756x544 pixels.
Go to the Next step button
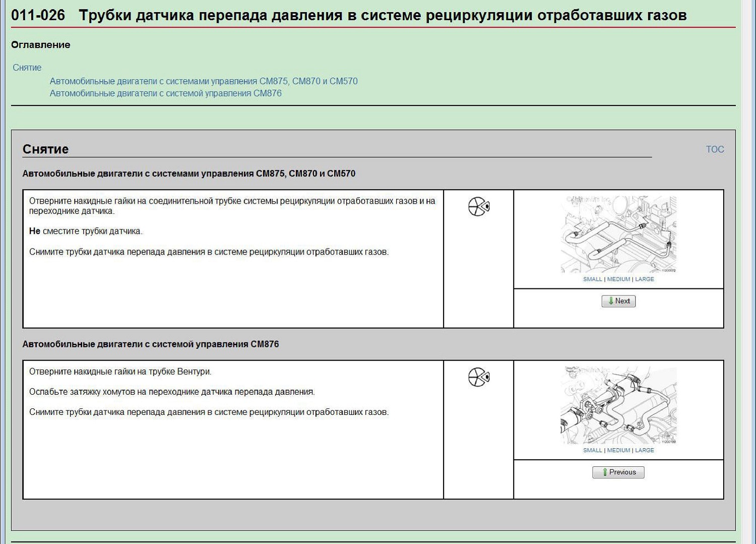tap(618, 301)
